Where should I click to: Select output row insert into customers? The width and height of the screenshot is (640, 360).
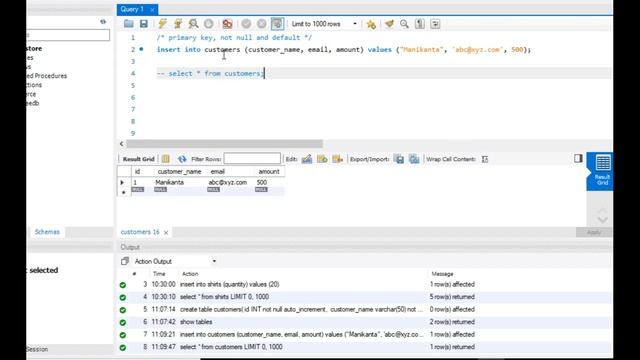click(x=364, y=334)
